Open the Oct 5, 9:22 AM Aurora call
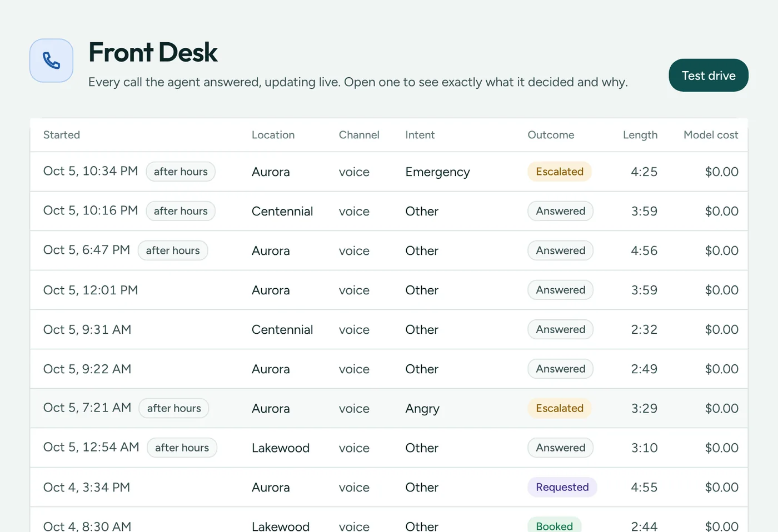778x532 pixels. click(x=389, y=369)
